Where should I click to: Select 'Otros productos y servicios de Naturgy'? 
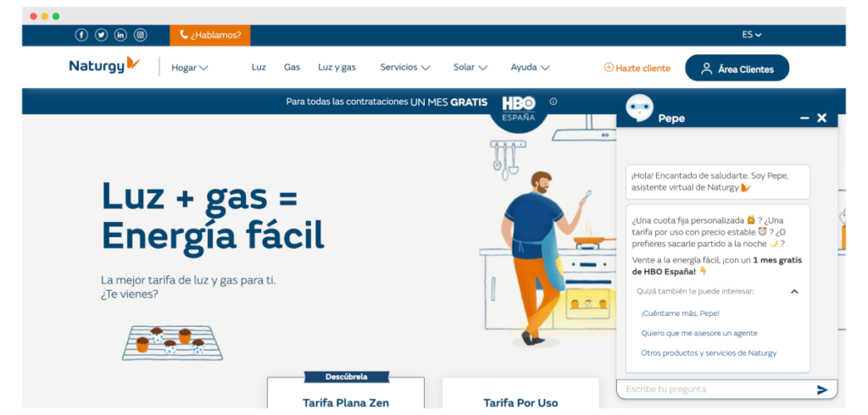point(709,352)
